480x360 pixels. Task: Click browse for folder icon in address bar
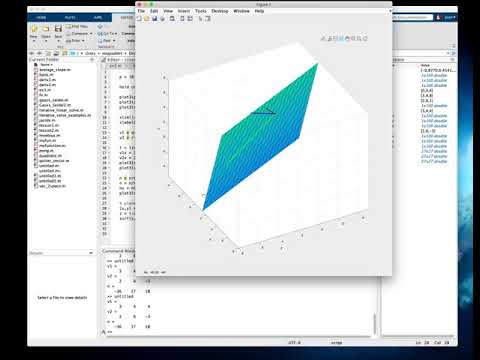[x=56, y=53]
